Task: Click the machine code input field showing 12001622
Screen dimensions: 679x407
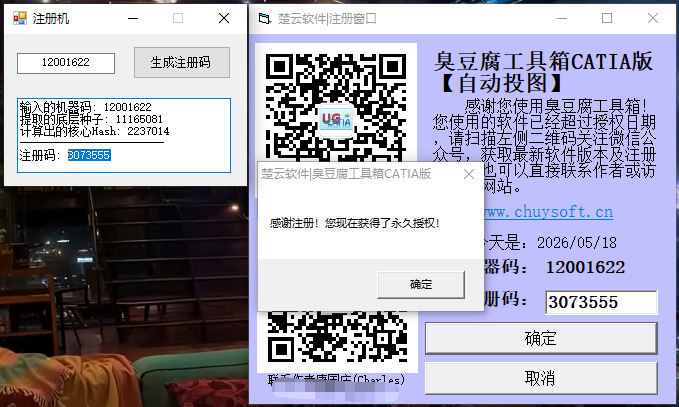Action: coord(66,63)
